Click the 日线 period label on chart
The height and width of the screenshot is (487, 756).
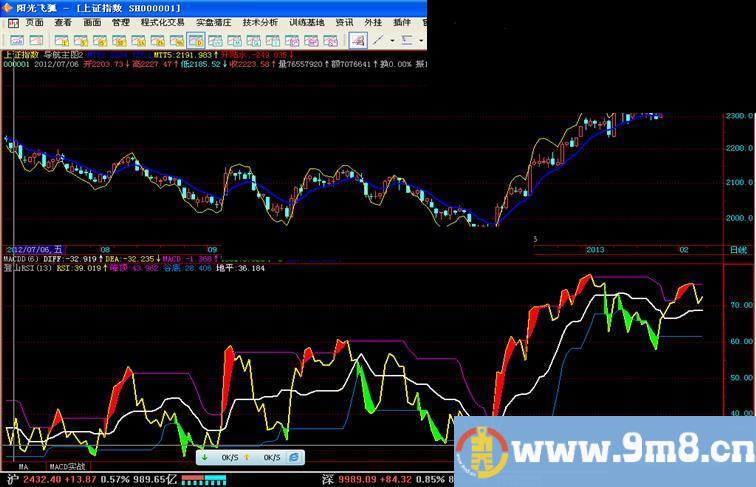(738, 249)
